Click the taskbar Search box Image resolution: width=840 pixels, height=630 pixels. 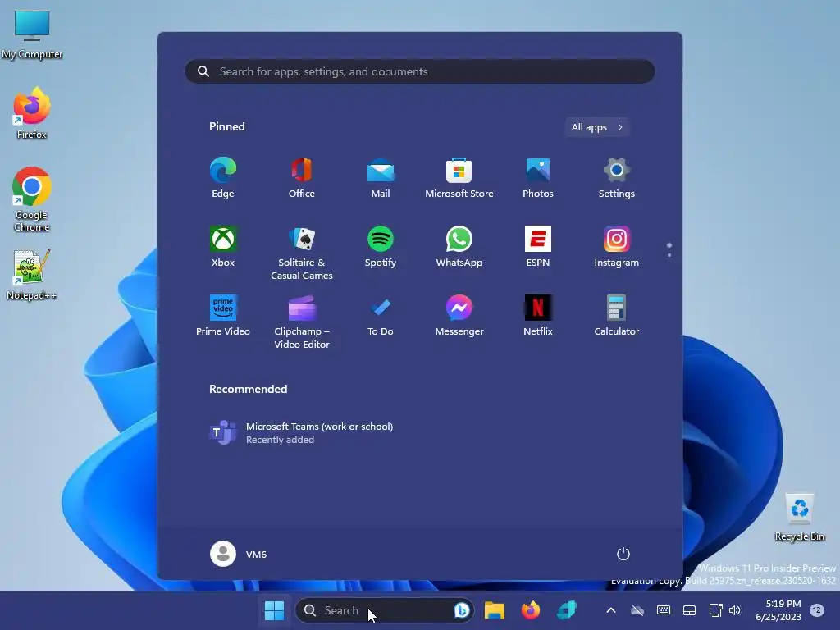(385, 610)
